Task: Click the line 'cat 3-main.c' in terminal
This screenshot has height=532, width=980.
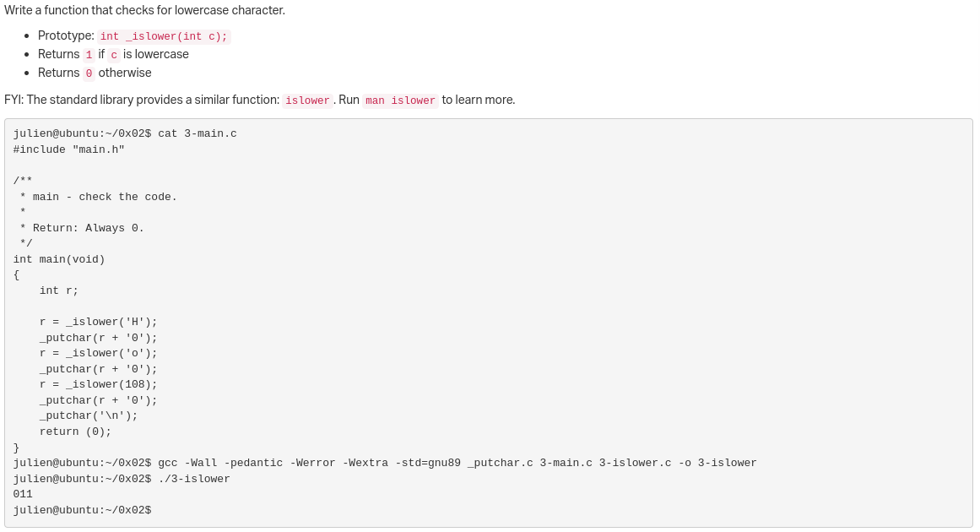Action: point(125,133)
